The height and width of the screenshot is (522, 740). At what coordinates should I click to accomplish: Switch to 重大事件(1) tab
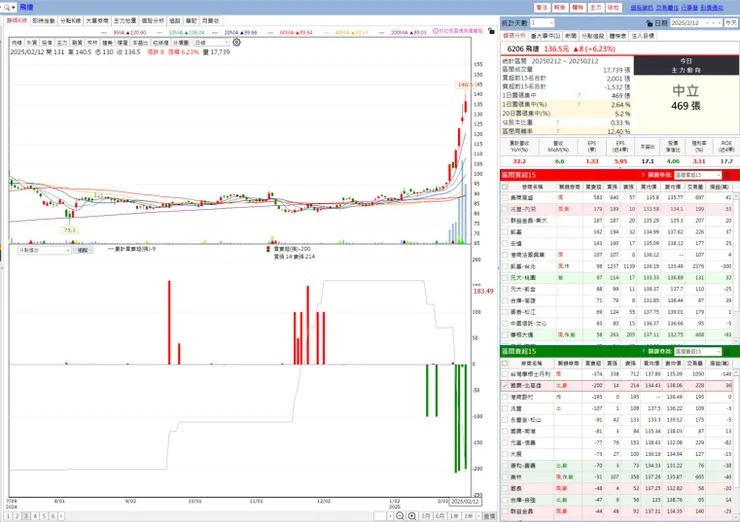[545, 36]
